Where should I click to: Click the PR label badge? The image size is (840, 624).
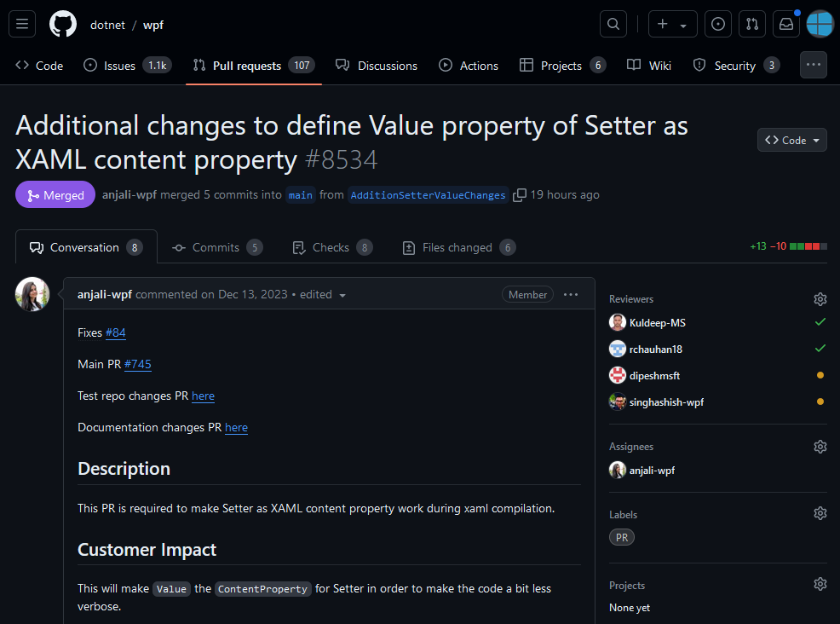pyautogui.click(x=621, y=537)
